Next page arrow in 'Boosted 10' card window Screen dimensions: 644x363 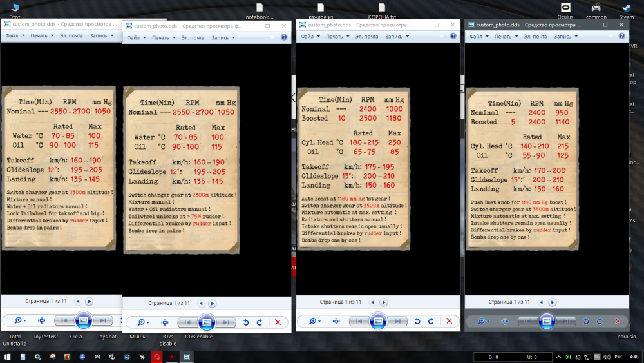tap(384, 302)
